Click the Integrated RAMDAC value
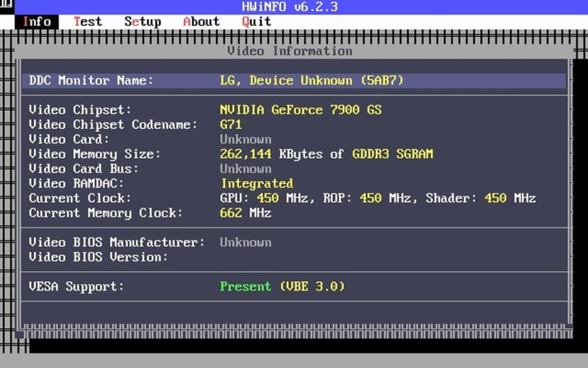Screen dimensions: 588x368 [x=257, y=183]
